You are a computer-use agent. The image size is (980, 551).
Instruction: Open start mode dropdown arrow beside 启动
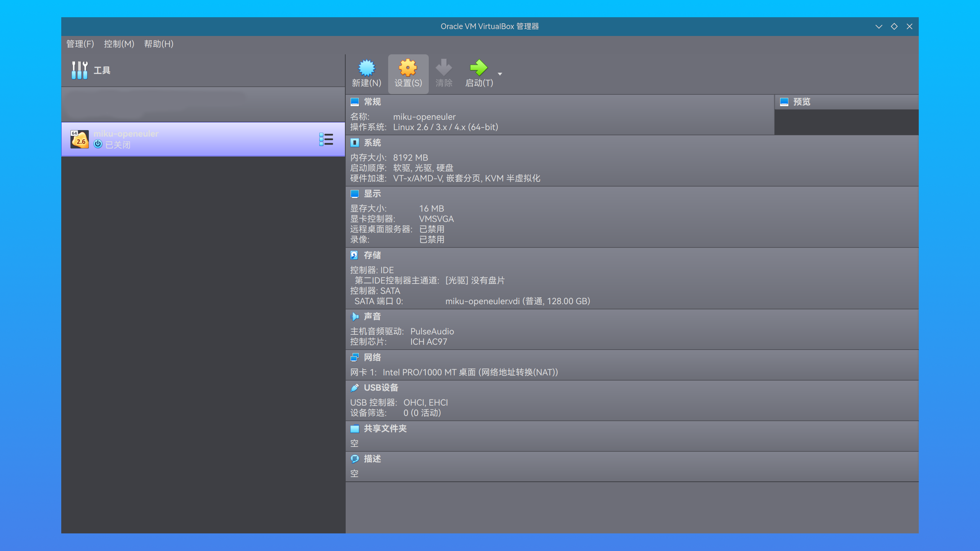tap(500, 74)
